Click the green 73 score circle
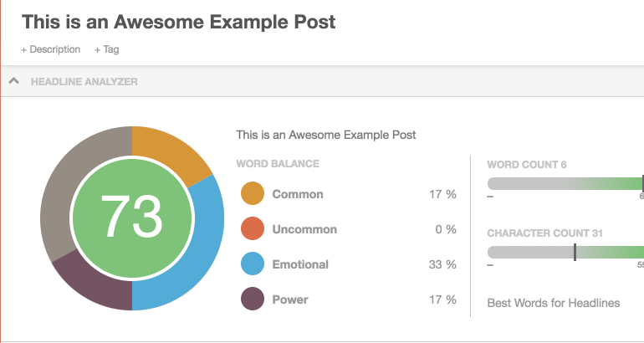The image size is (644, 343). [x=132, y=218]
